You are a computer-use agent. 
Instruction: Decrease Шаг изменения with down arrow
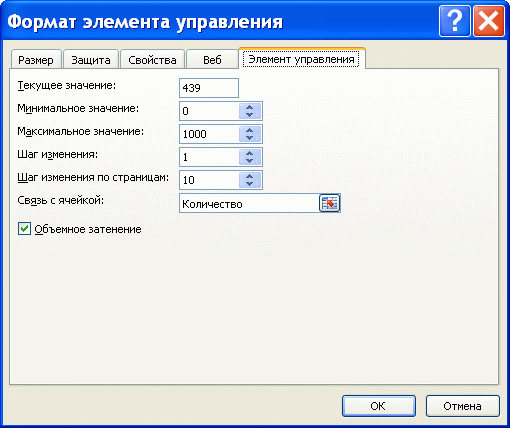point(250,161)
